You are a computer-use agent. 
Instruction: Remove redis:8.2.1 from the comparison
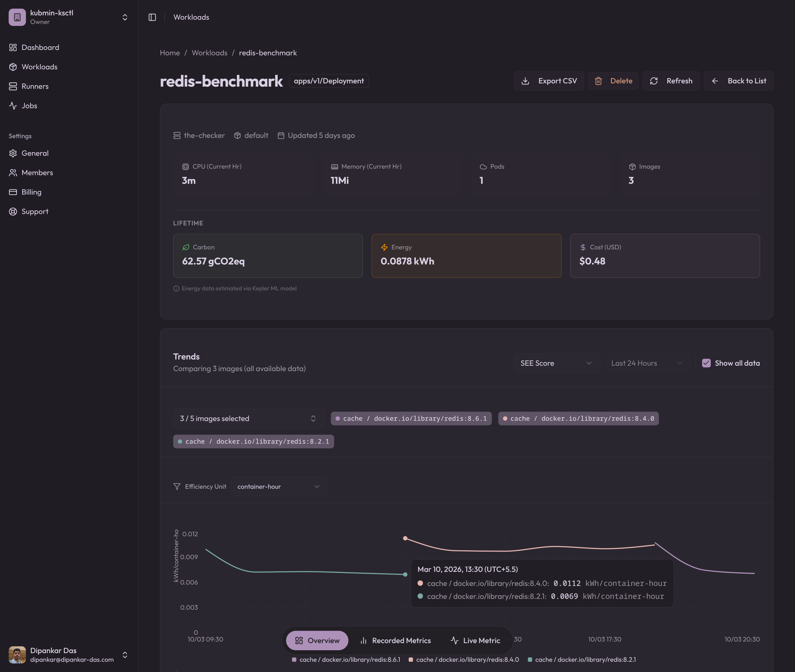(x=253, y=441)
